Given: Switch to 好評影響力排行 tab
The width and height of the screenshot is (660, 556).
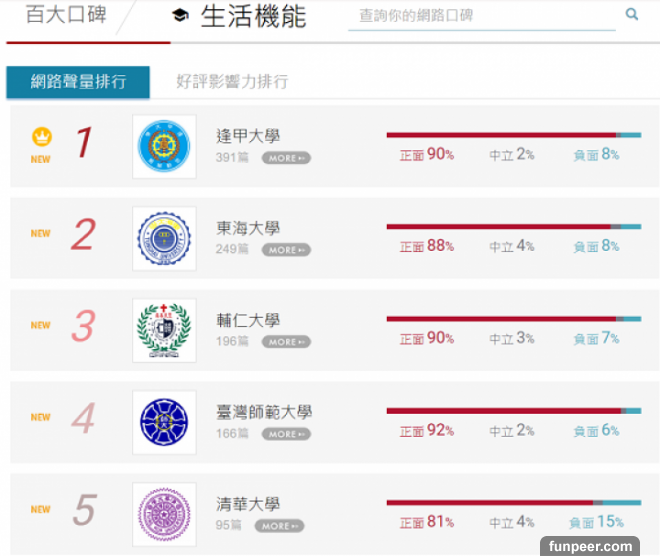Looking at the screenshot, I should click(232, 82).
